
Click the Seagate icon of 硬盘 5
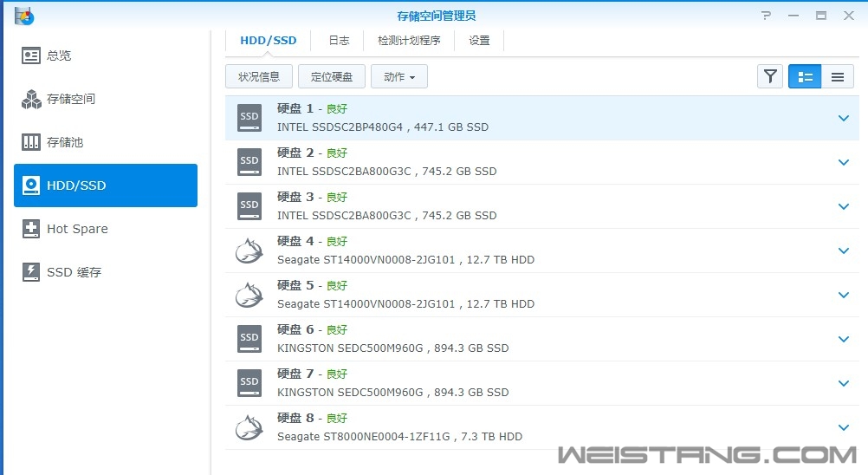[x=249, y=295]
